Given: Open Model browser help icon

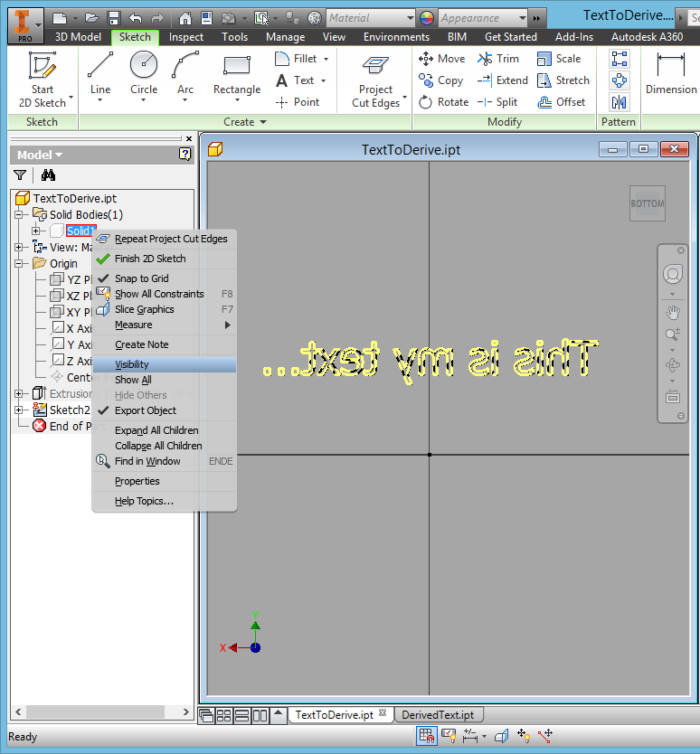Looking at the screenshot, I should 184,155.
